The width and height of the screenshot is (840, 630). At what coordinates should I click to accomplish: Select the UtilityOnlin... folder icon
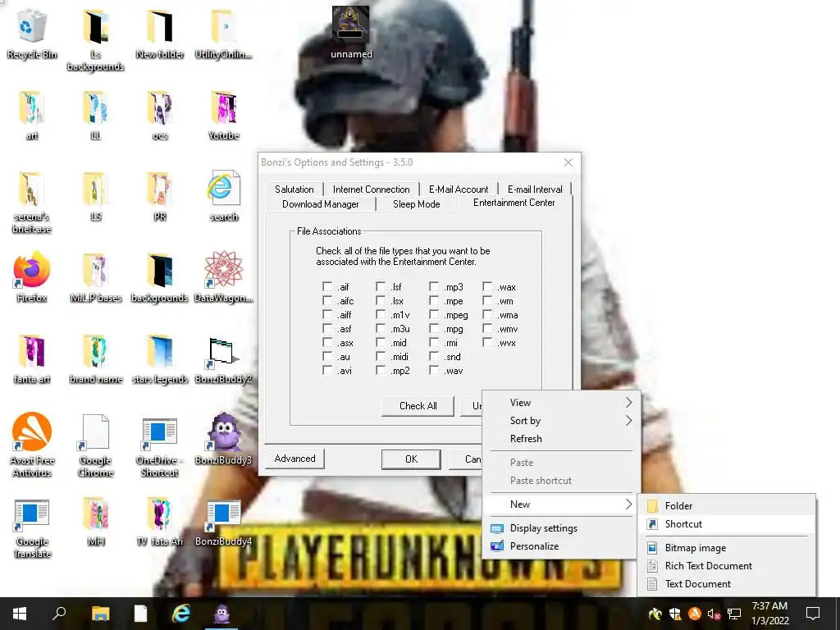223,34
